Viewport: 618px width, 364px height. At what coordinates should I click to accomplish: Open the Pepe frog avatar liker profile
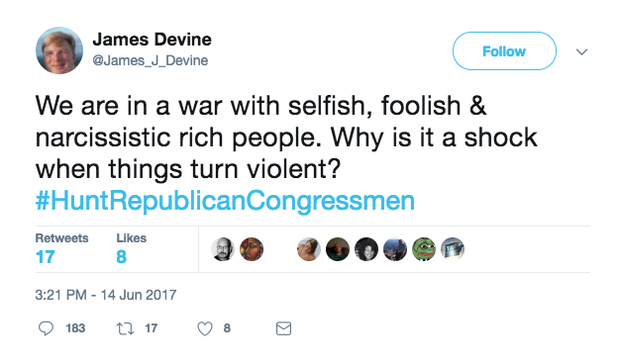[x=424, y=249]
